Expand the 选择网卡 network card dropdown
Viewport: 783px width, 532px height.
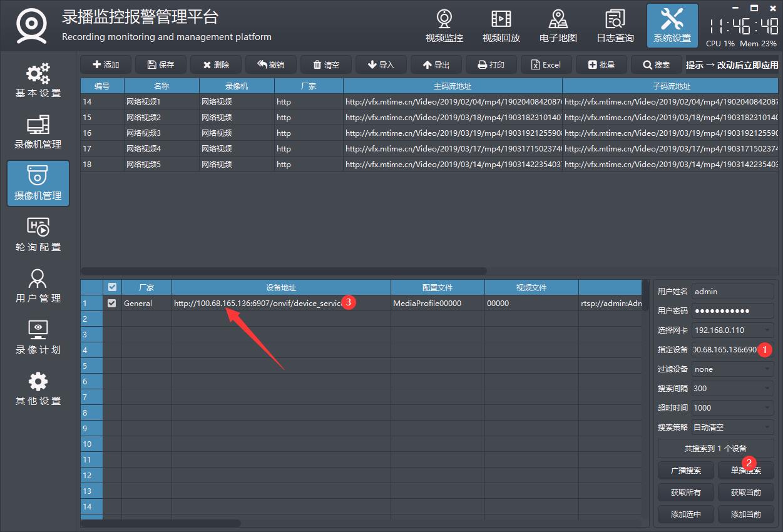(767, 330)
